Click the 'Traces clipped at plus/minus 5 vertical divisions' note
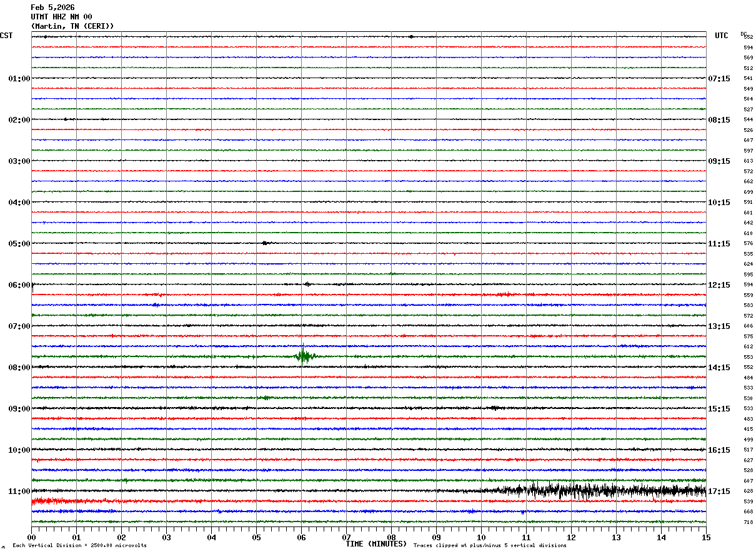This screenshot has height=554, width=756. click(x=490, y=546)
